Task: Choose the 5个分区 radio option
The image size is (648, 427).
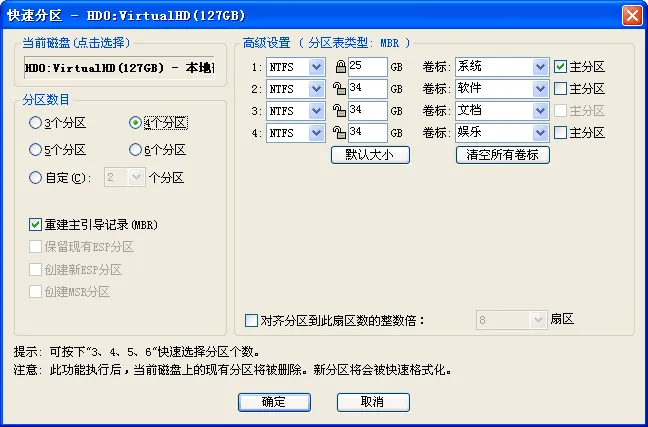Action: (36, 150)
